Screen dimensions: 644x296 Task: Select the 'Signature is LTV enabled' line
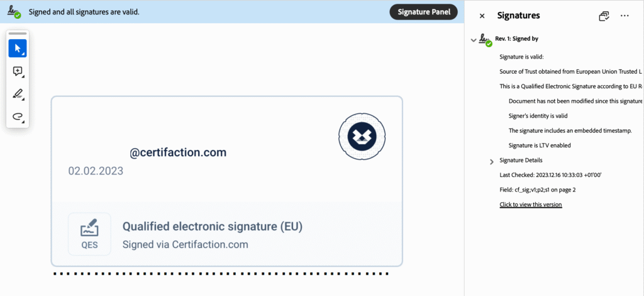pos(539,145)
